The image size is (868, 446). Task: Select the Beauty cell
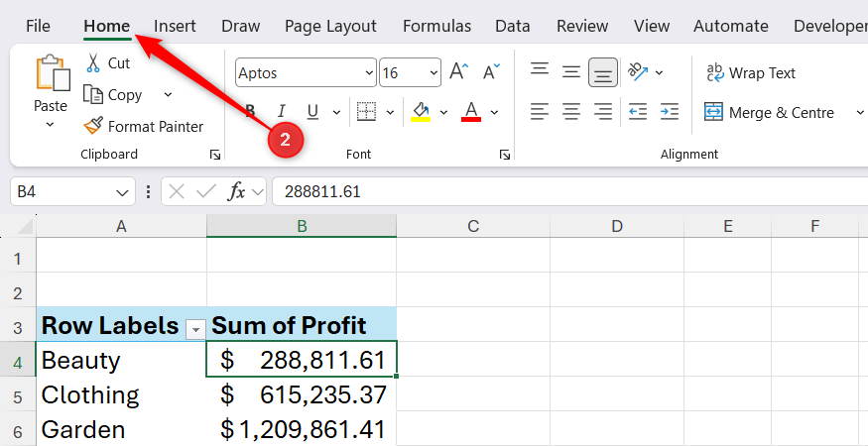[x=121, y=360]
